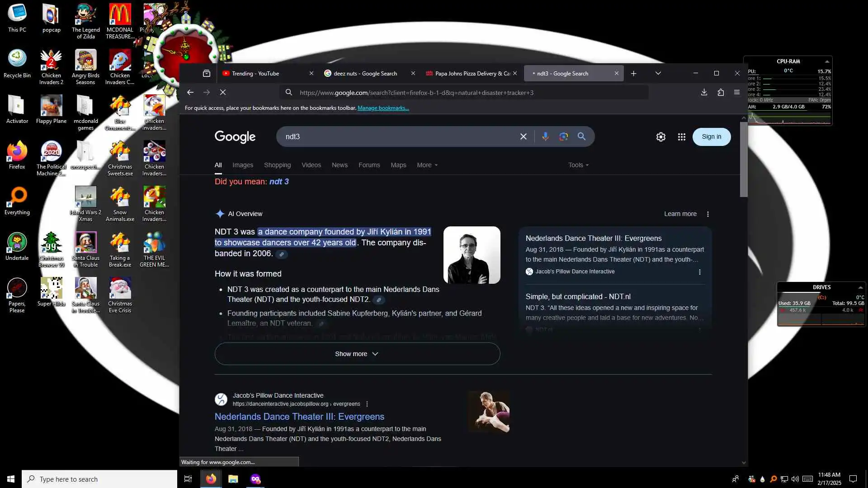
Task: Open Google Lens image search icon
Action: [563, 136]
